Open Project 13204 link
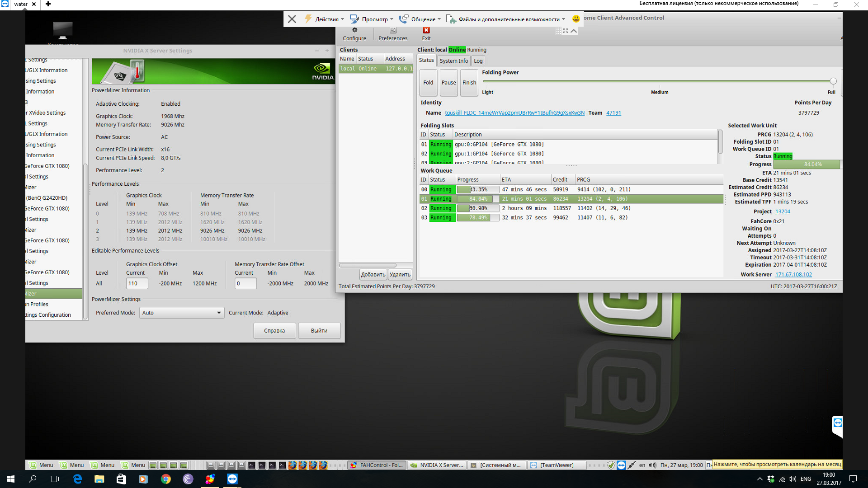868x488 pixels. point(783,211)
